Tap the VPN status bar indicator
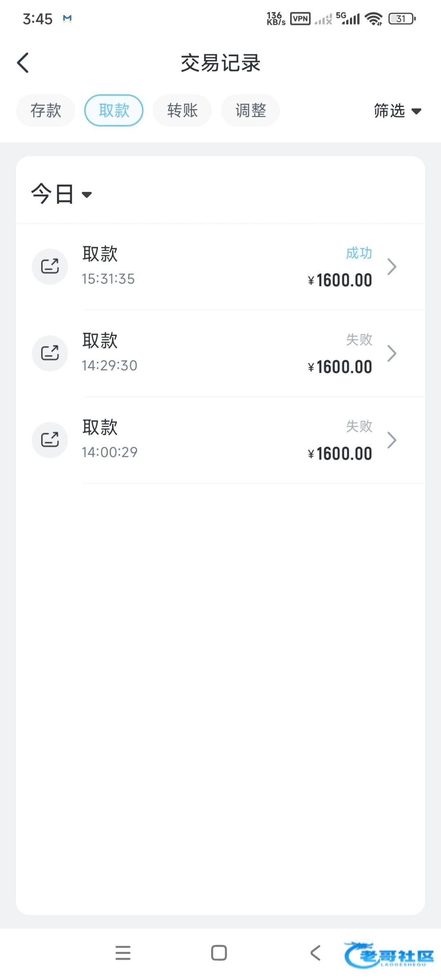Screen dimensions: 441x980 click(x=300, y=19)
